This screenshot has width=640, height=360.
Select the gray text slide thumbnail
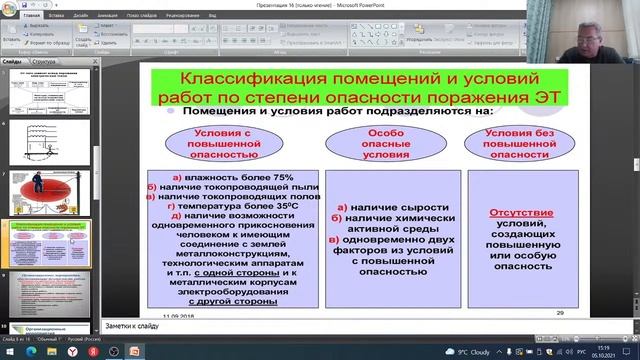coord(49,295)
